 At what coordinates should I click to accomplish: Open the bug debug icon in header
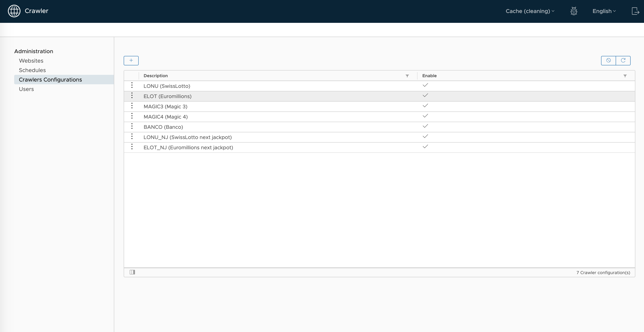[574, 11]
